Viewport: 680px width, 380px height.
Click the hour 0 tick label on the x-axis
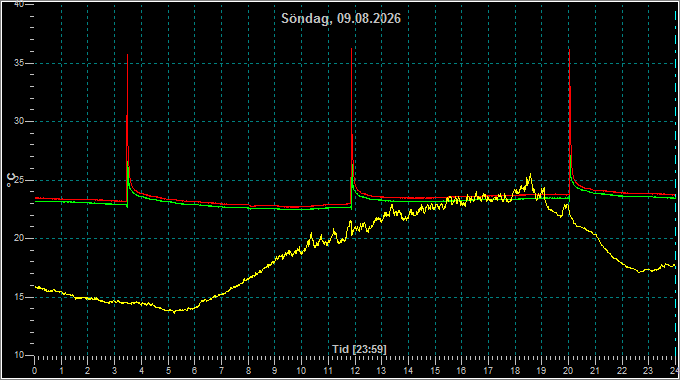[35, 371]
